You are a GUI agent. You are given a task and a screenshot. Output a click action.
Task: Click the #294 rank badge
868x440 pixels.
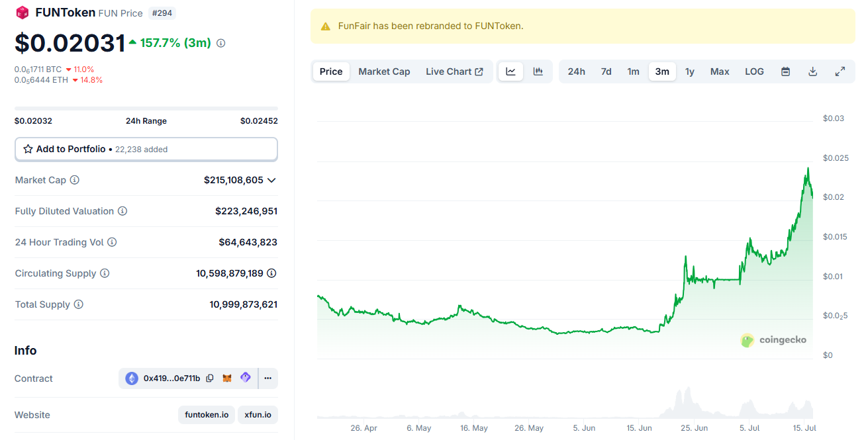(x=162, y=13)
